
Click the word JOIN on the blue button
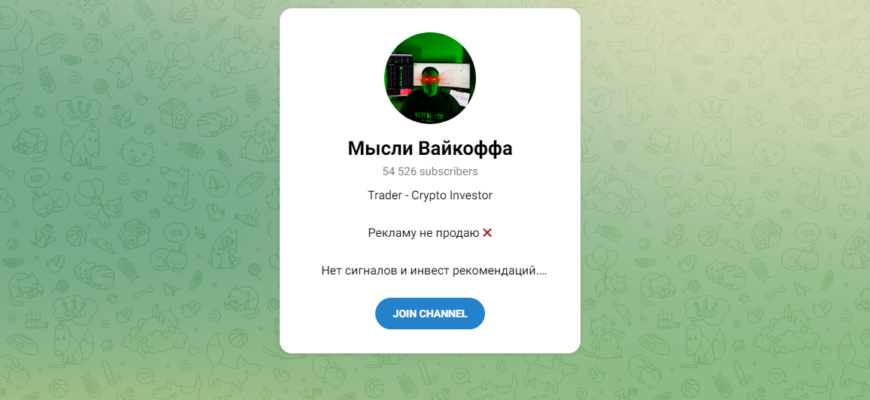point(404,313)
